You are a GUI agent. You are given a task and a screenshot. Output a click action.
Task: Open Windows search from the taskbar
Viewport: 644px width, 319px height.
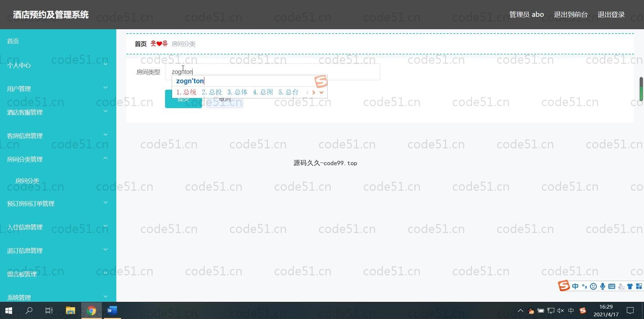tap(29, 311)
